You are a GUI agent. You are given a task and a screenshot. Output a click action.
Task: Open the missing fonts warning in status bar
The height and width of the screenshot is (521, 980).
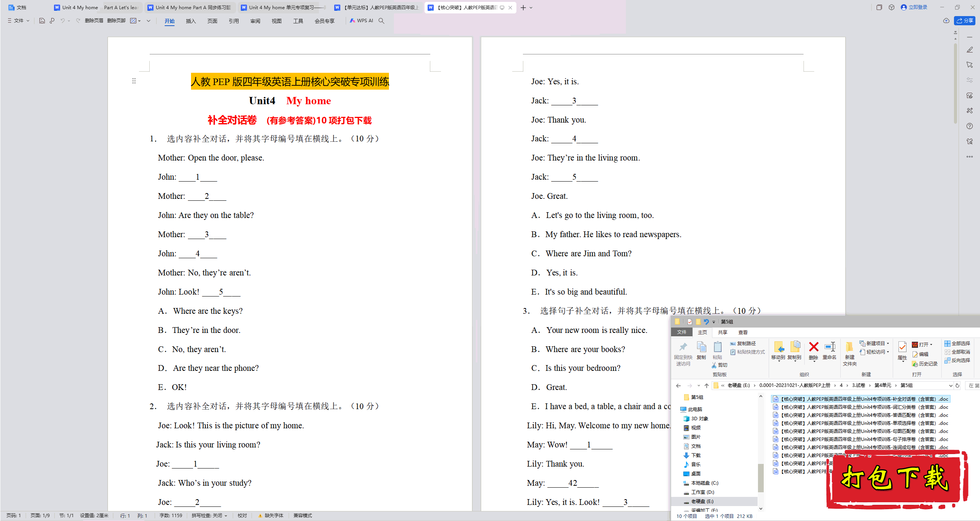(271, 516)
